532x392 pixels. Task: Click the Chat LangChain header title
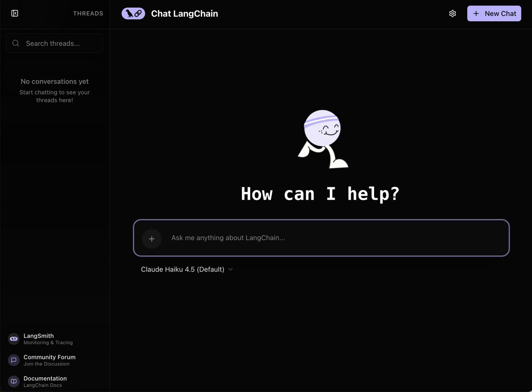[184, 14]
